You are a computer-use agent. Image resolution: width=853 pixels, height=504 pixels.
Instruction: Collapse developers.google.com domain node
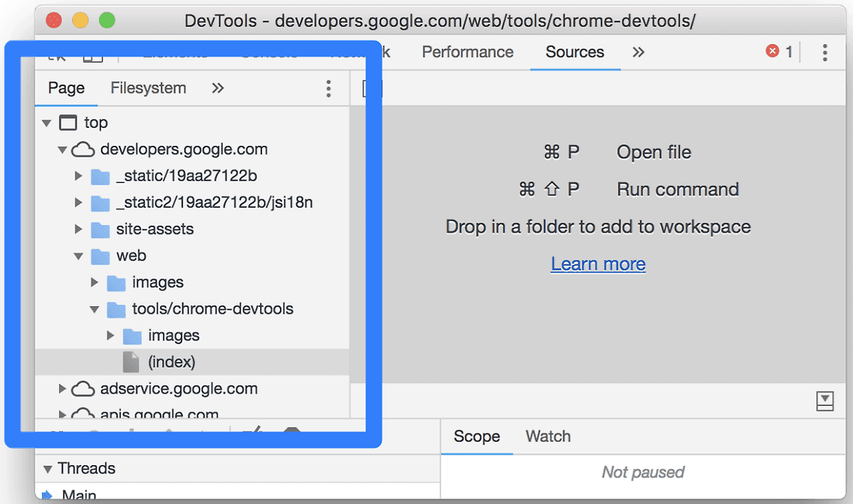(63, 150)
